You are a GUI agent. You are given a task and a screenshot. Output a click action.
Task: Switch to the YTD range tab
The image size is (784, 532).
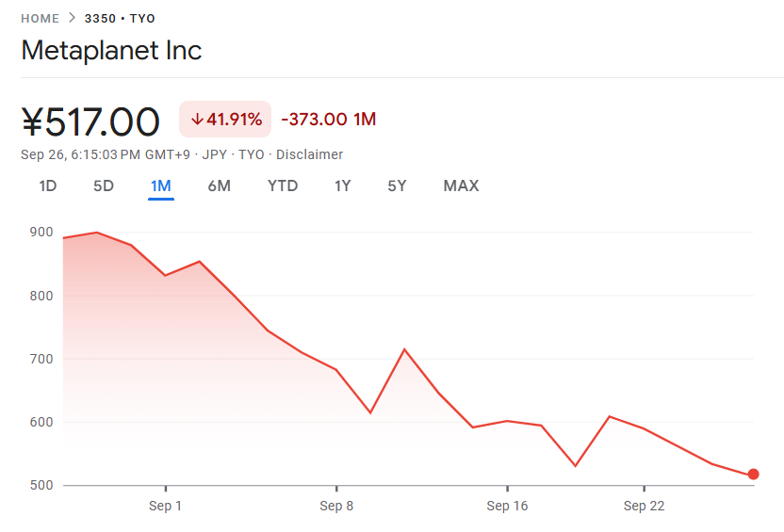coord(283,185)
